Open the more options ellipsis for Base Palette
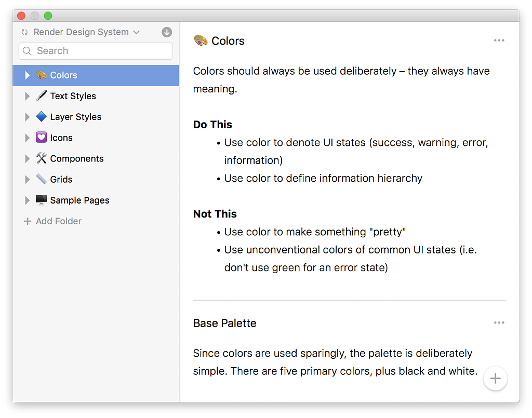This screenshot has width=532, height=418. [x=499, y=322]
